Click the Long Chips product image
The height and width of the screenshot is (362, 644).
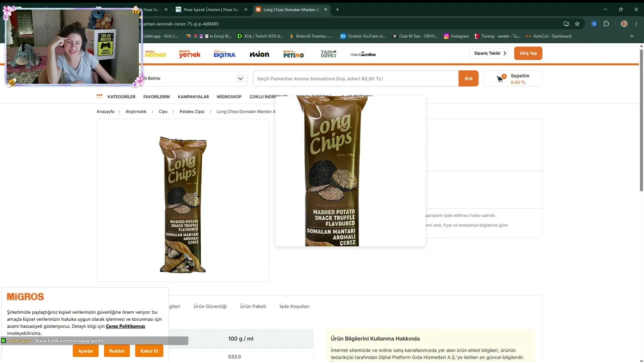pyautogui.click(x=183, y=204)
